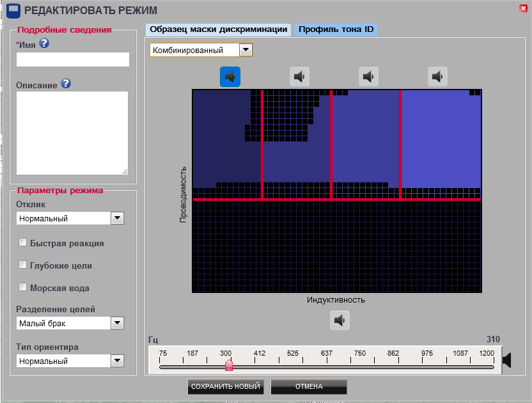Click the frequency slider's pink handle
The width and height of the screenshot is (532, 403).
point(229,365)
